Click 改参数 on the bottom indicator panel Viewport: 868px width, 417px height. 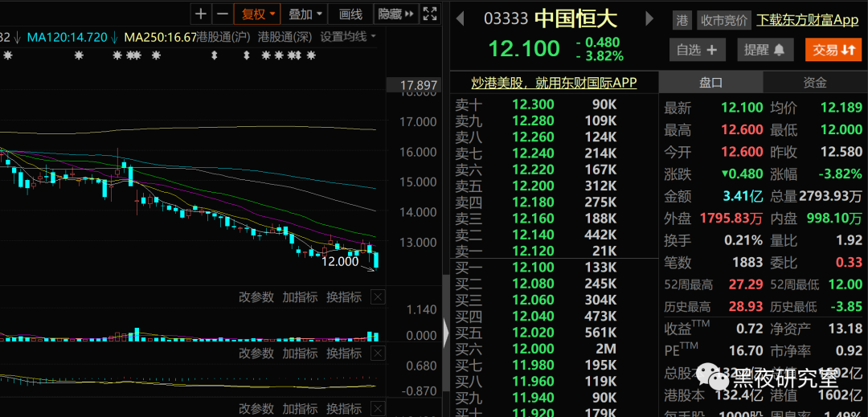[x=256, y=409]
